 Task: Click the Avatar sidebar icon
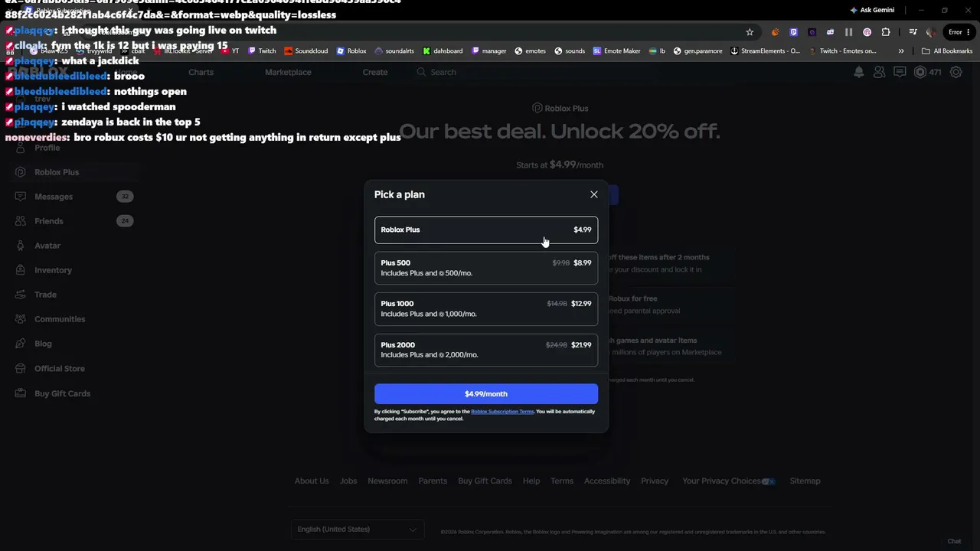(20, 246)
